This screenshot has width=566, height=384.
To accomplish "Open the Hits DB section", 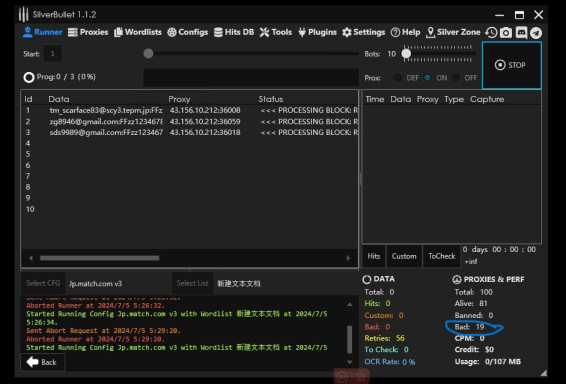I will point(234,32).
